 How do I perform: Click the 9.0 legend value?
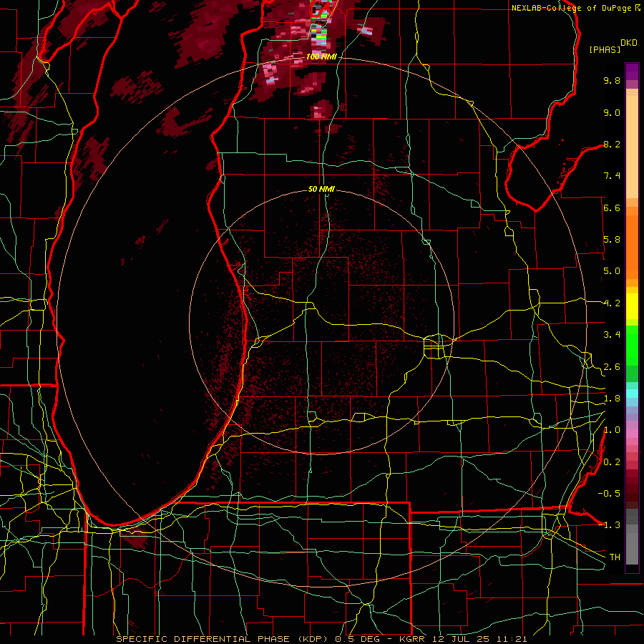pos(612,112)
